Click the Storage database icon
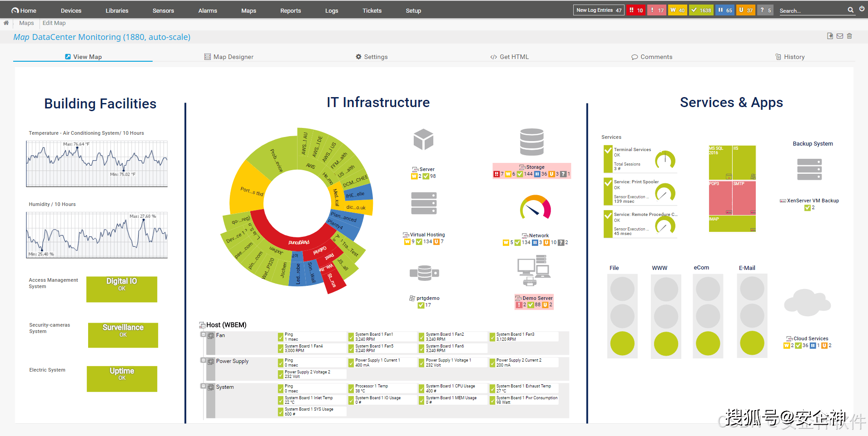 (532, 142)
